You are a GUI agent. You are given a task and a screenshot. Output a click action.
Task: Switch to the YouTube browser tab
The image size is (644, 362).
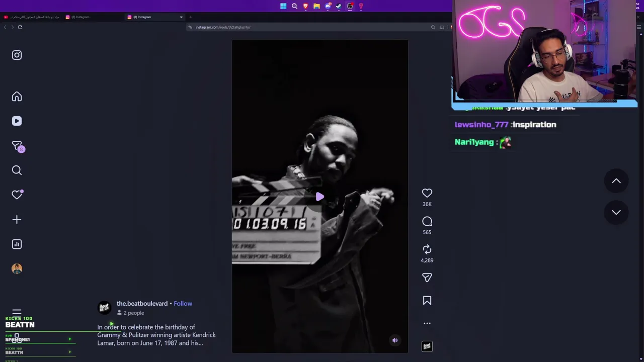coord(31,17)
